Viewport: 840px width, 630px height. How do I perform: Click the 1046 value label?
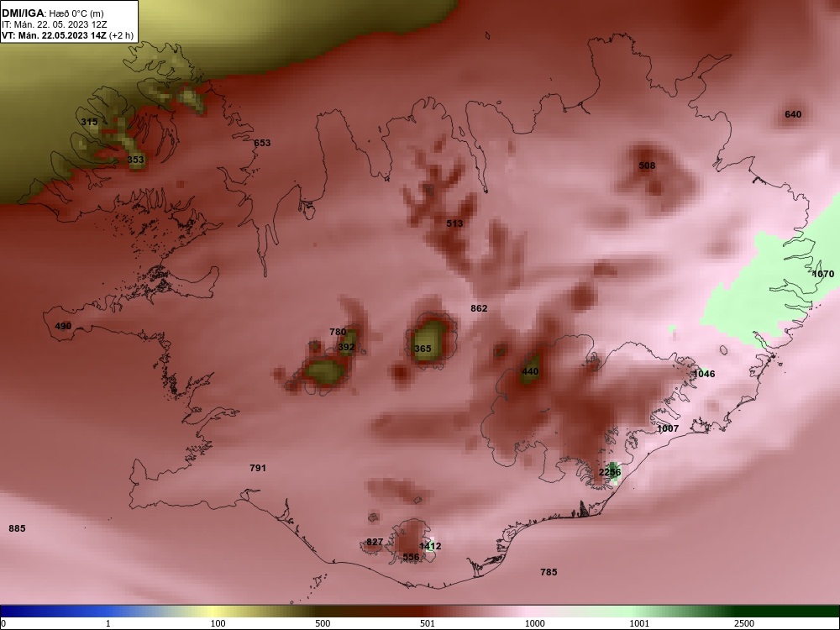[705, 374]
